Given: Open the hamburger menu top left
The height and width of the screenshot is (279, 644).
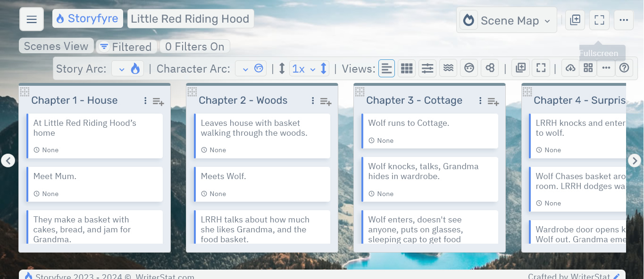Looking at the screenshot, I should (x=31, y=19).
